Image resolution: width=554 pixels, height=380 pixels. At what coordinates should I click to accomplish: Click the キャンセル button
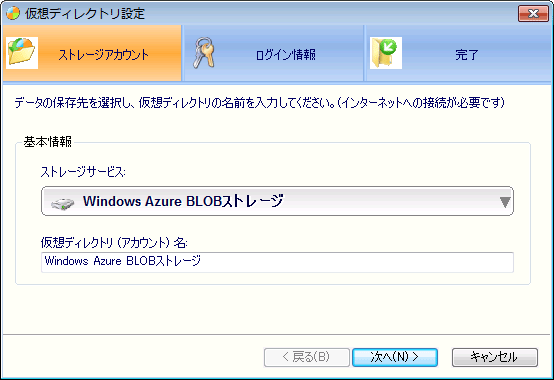[495, 357]
